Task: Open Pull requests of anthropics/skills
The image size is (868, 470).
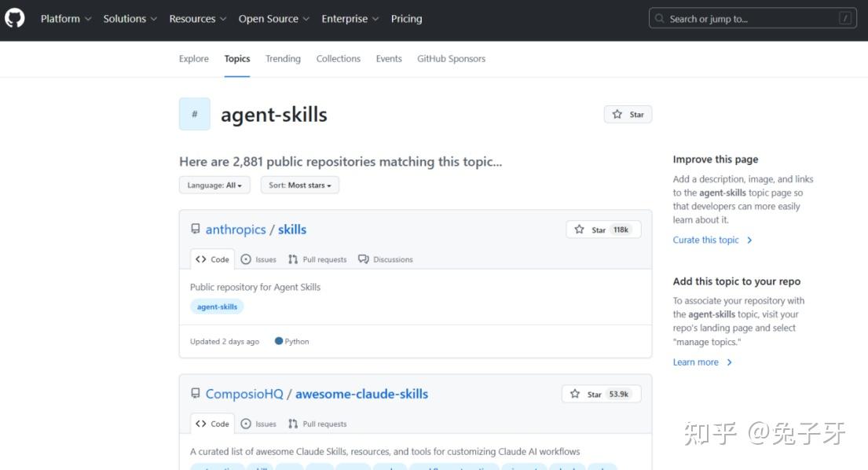Action: [x=317, y=259]
